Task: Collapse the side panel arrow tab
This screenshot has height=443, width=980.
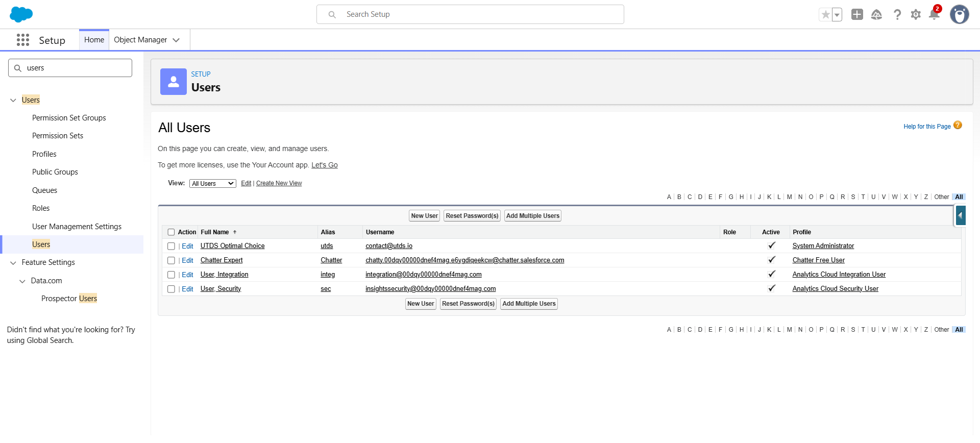Action: 961,216
